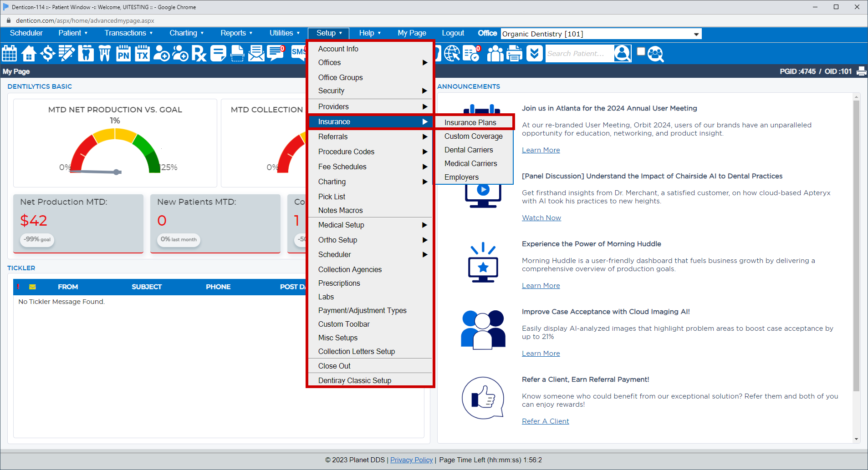Screen dimensions: 868x470
Task: Open the Rx prescription icon
Action: (199, 53)
